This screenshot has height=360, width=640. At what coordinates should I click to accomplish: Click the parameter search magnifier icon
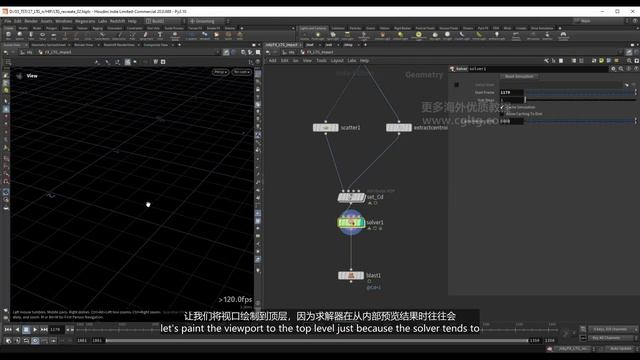point(621,69)
